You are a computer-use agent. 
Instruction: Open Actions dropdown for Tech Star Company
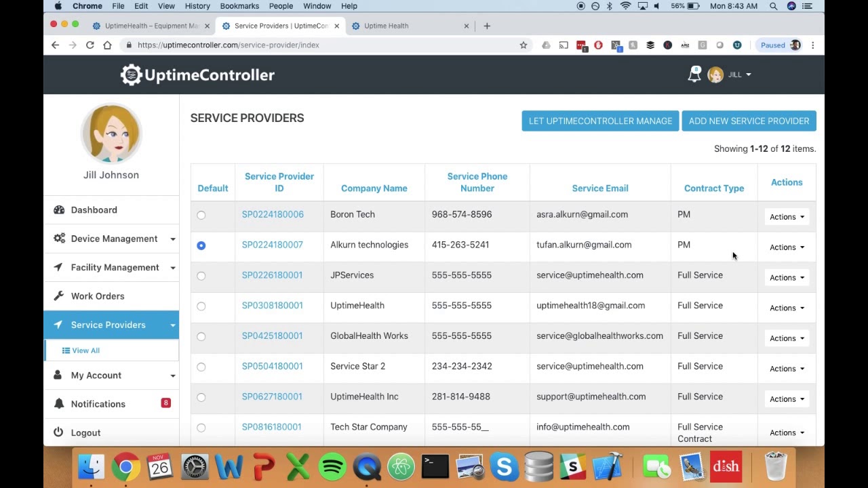point(787,432)
